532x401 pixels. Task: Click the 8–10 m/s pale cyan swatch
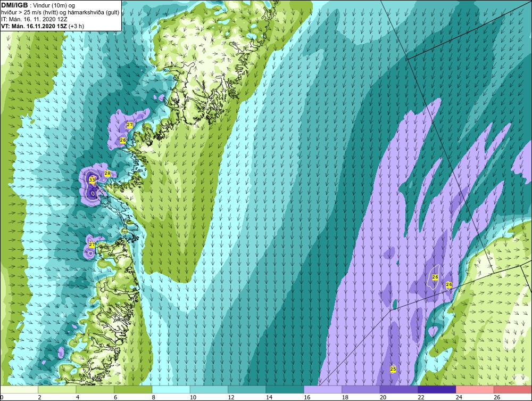(171, 389)
